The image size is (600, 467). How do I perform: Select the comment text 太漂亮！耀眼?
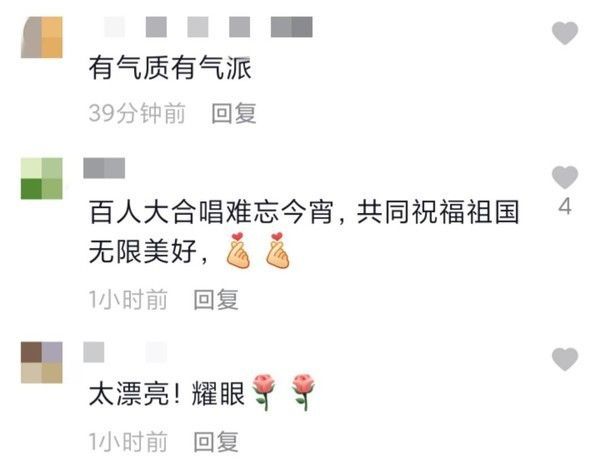point(167,394)
